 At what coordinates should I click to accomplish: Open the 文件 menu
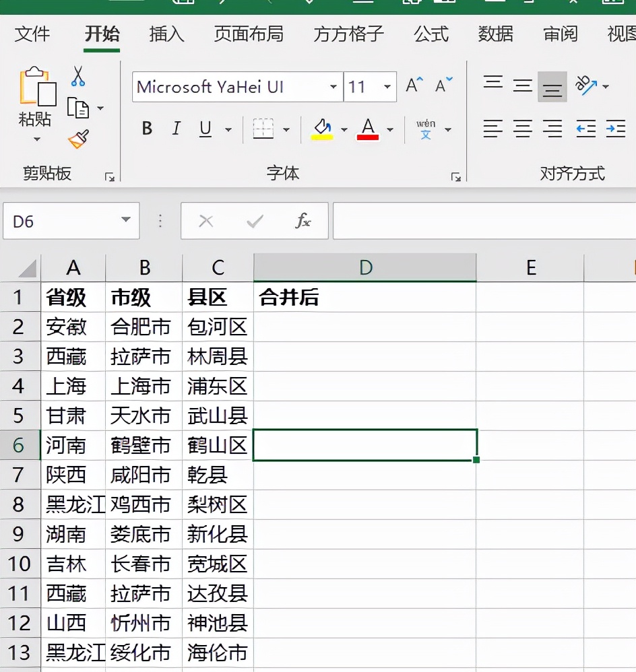[32, 34]
